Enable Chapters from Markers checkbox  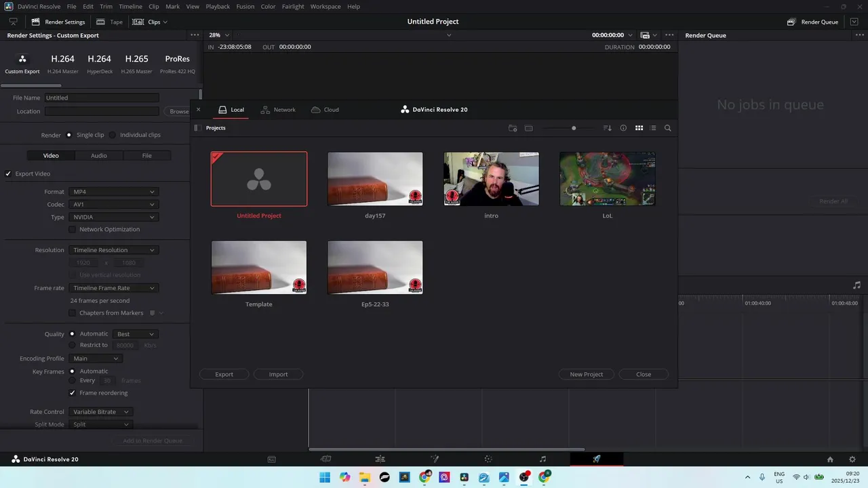[73, 313]
